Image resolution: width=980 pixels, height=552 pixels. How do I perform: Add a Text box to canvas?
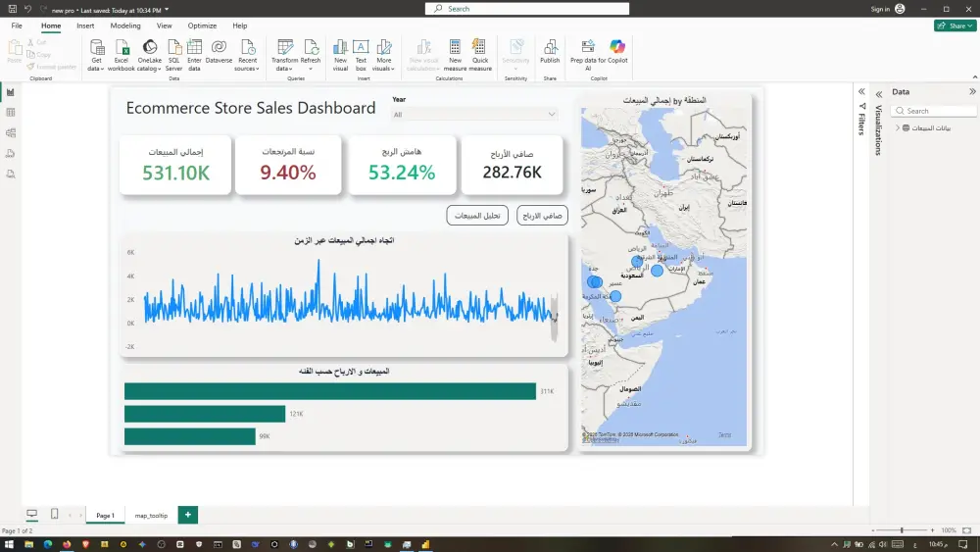pyautogui.click(x=361, y=55)
